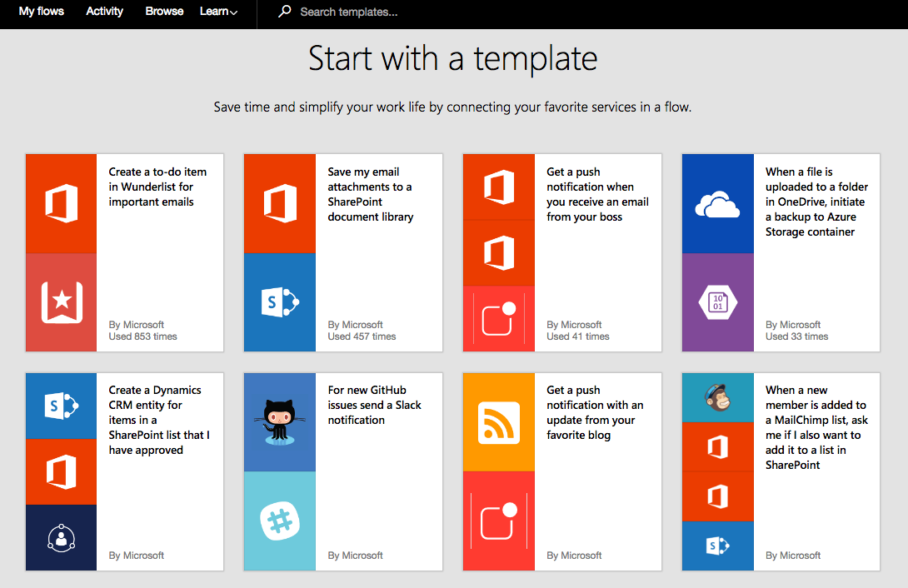908x588 pixels.
Task: Open 'Get a push notification with an update from your favorite blog' title
Action: pyautogui.click(x=595, y=412)
